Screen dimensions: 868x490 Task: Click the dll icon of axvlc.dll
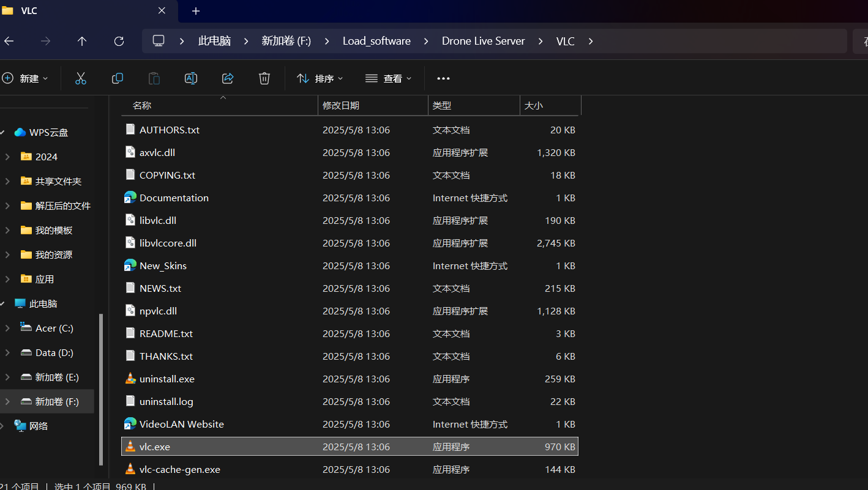tap(130, 152)
